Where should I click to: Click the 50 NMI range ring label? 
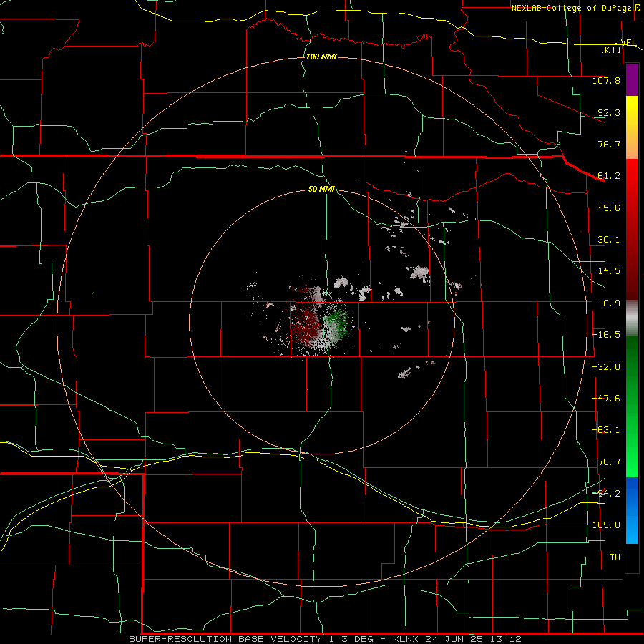[321, 190]
